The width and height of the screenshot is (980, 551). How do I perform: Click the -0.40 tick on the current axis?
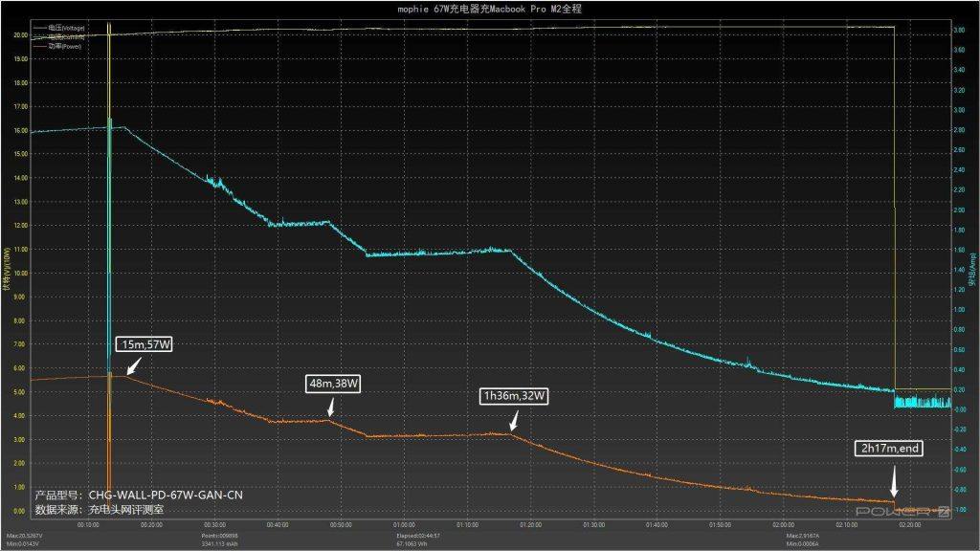coord(959,450)
